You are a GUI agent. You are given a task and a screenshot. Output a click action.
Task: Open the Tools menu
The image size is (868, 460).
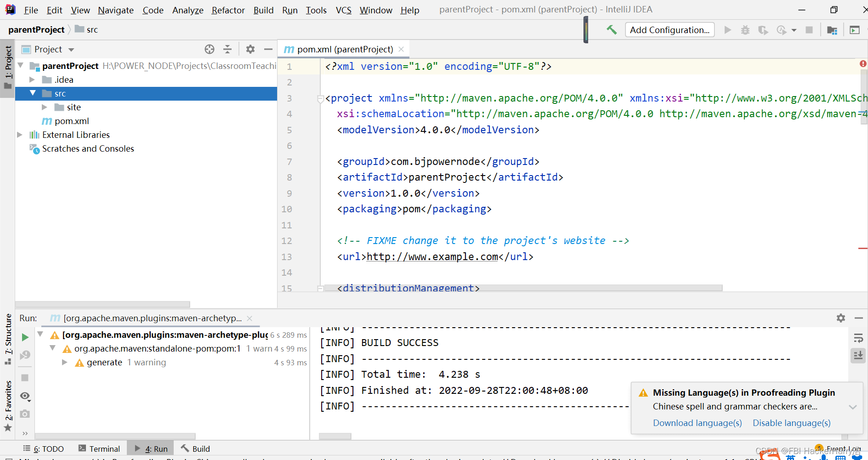(x=316, y=10)
